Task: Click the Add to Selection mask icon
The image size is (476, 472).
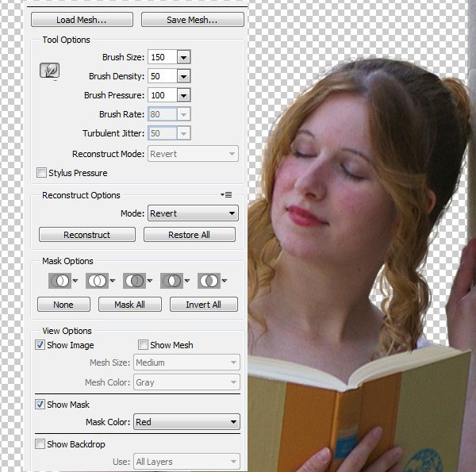Action: (97, 281)
